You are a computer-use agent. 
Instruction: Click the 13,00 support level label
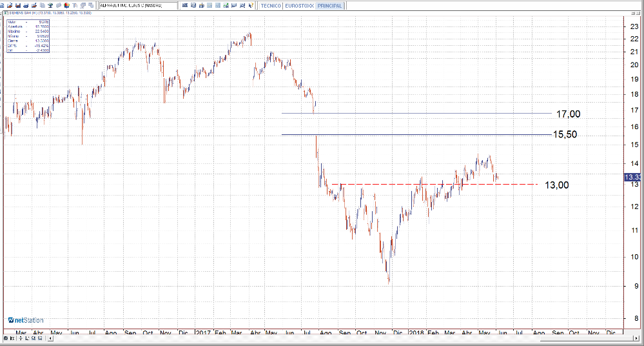tap(557, 185)
